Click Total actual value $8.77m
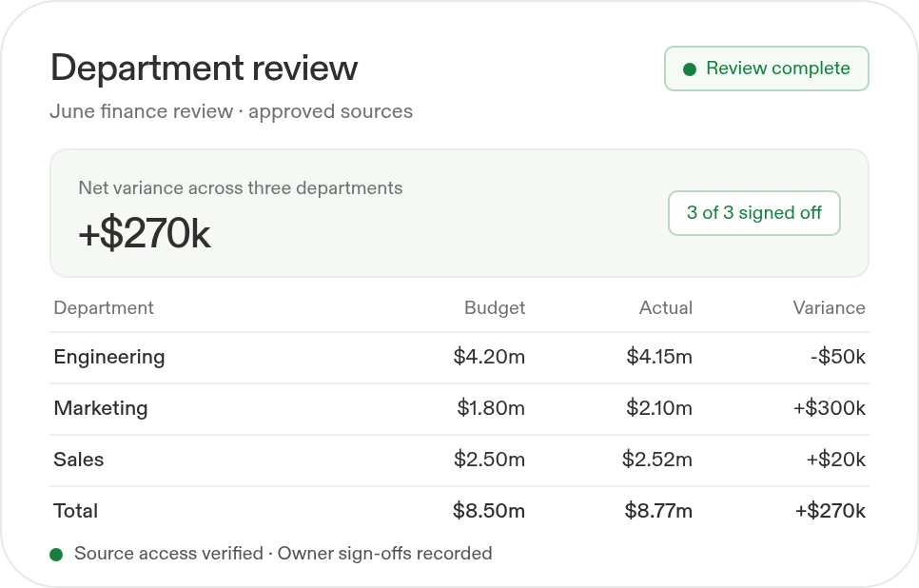This screenshot has height=588, width=919. coord(658,511)
